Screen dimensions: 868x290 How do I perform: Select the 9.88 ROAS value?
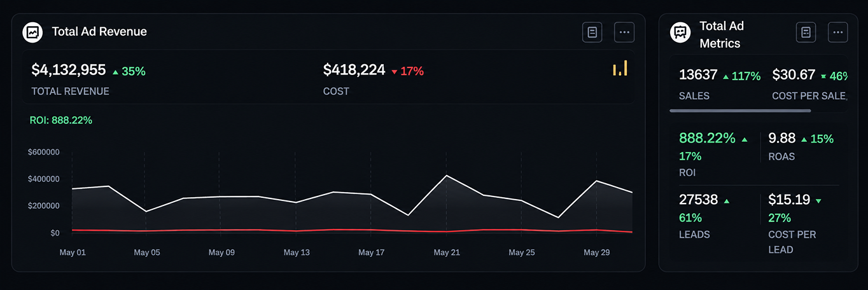(782, 138)
